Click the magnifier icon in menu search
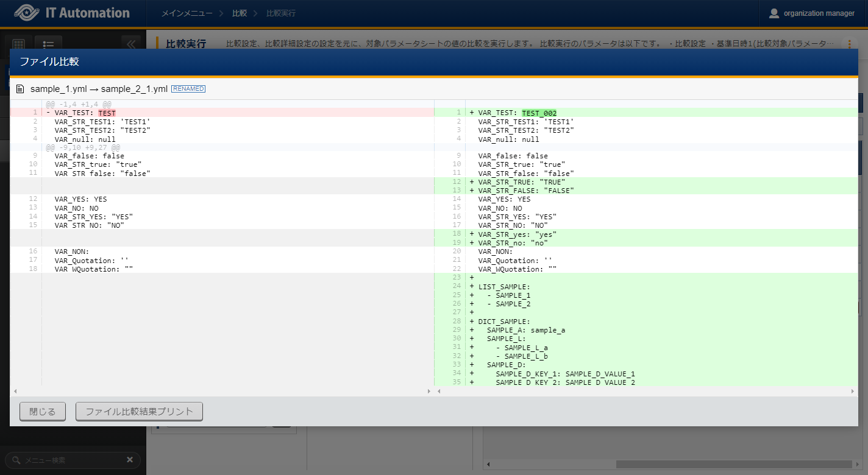The height and width of the screenshot is (475, 868). pos(16,460)
